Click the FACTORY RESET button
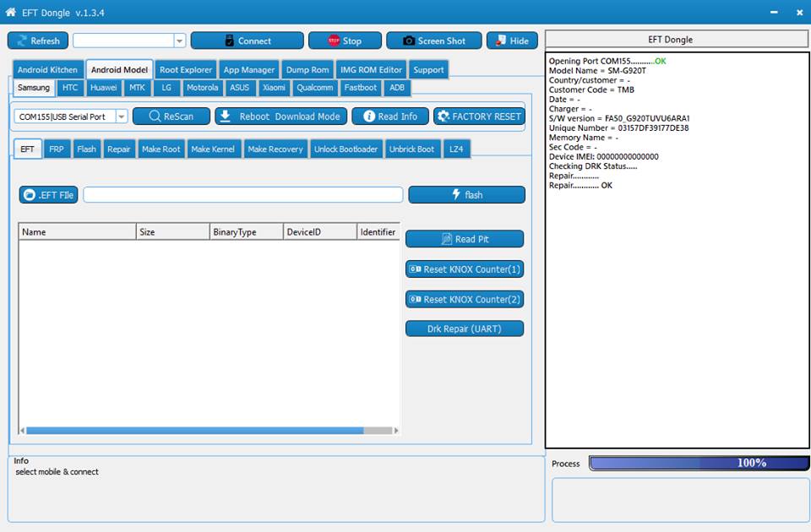The width and height of the screenshot is (811, 532). 480,117
